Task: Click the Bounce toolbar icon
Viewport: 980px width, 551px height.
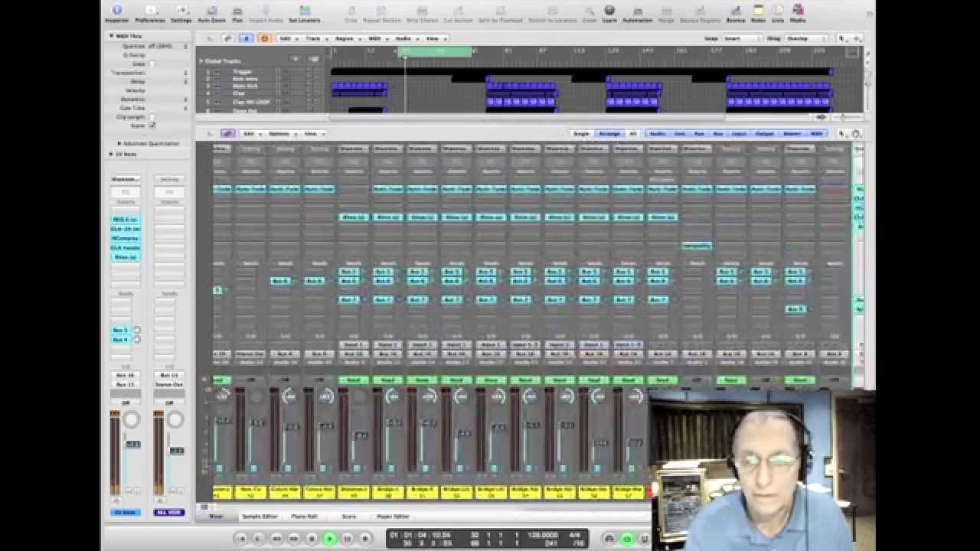Action: pyautogui.click(x=736, y=12)
